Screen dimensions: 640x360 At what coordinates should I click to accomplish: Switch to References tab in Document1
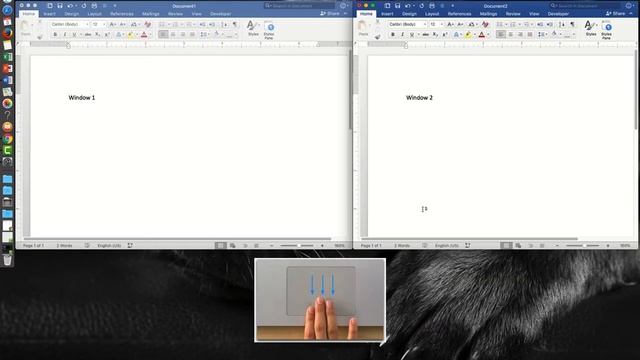click(122, 14)
